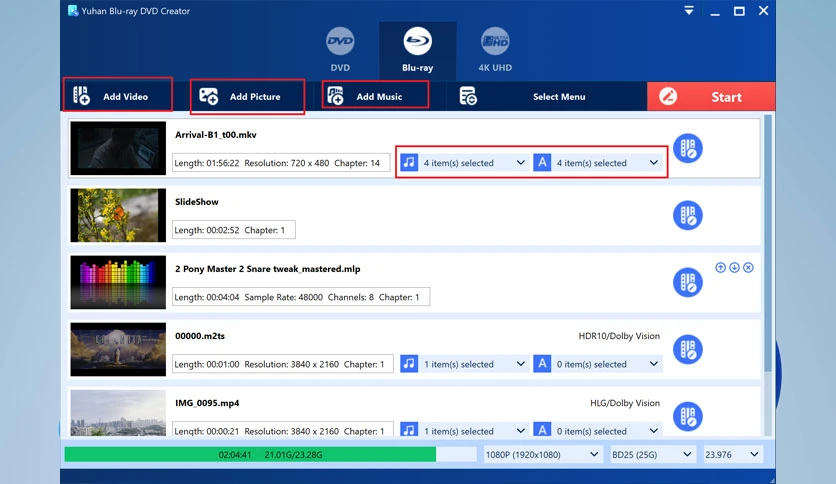The image size is (836, 484).
Task: Click the 00000.m2ts thumbnail
Action: (118, 350)
